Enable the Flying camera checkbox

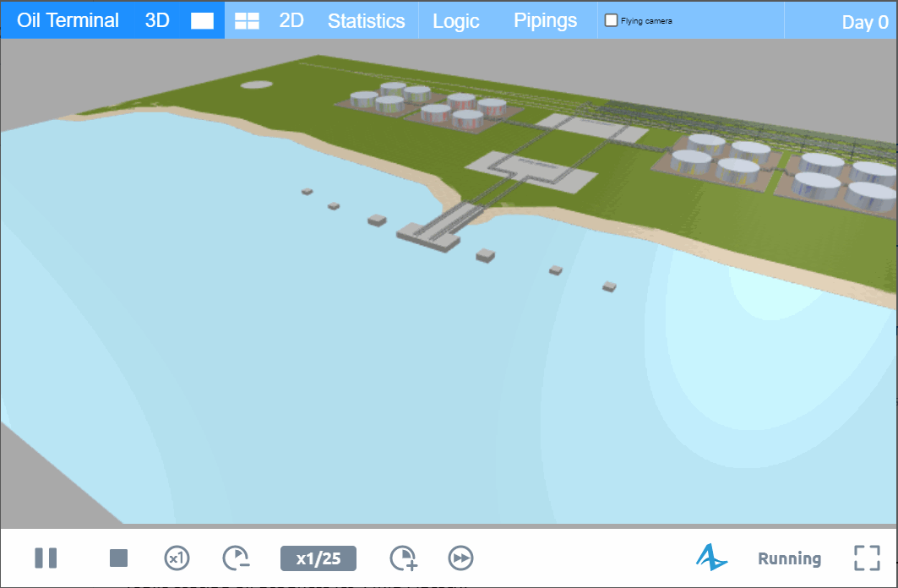pyautogui.click(x=611, y=20)
